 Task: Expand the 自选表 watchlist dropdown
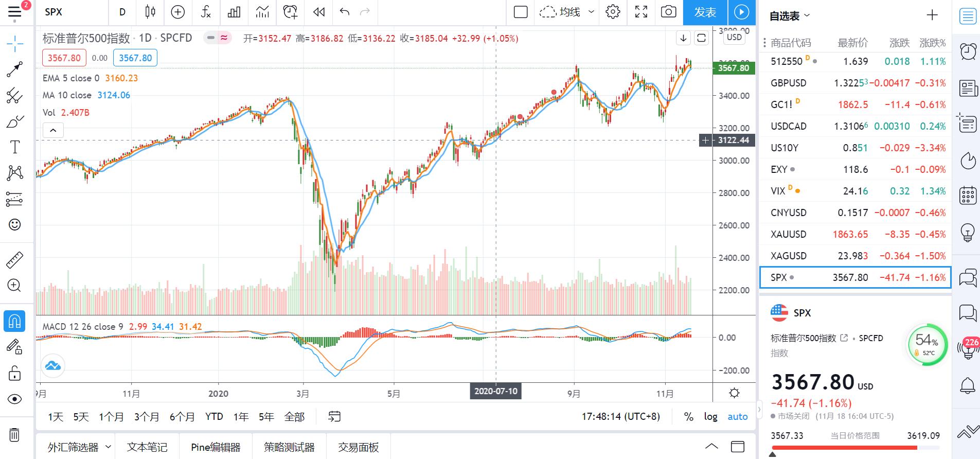click(x=790, y=16)
